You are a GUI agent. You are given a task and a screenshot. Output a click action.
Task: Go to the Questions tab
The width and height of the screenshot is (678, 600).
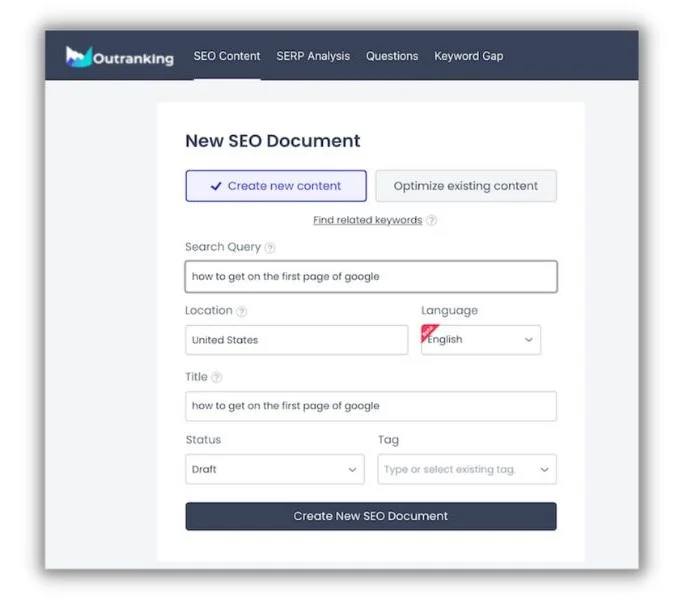coord(392,57)
